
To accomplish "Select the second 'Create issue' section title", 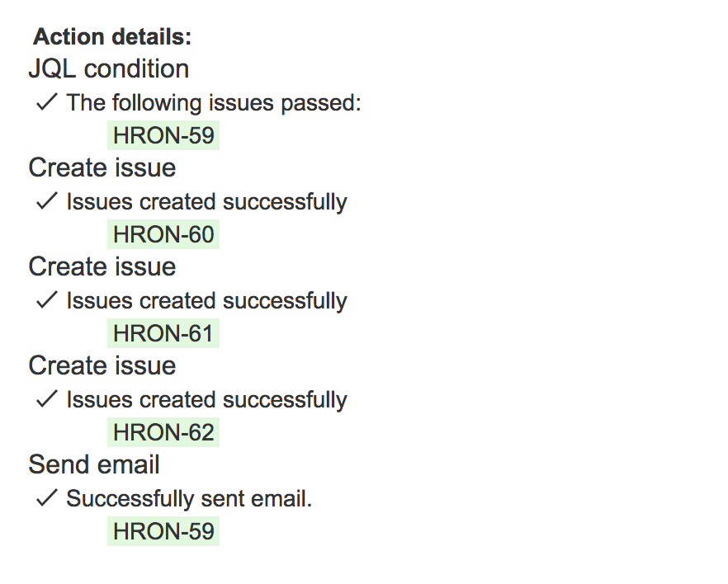I will pyautogui.click(x=102, y=266).
